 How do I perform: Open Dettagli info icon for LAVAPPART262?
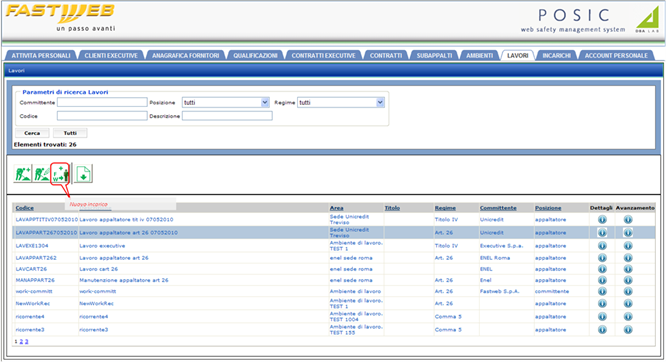pyautogui.click(x=602, y=258)
